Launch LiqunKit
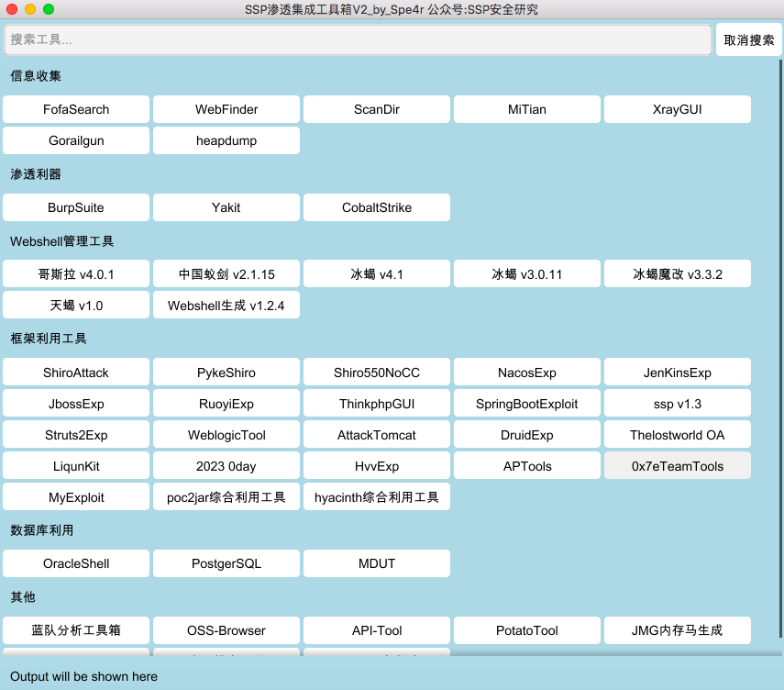This screenshot has width=784, height=690. [x=76, y=466]
